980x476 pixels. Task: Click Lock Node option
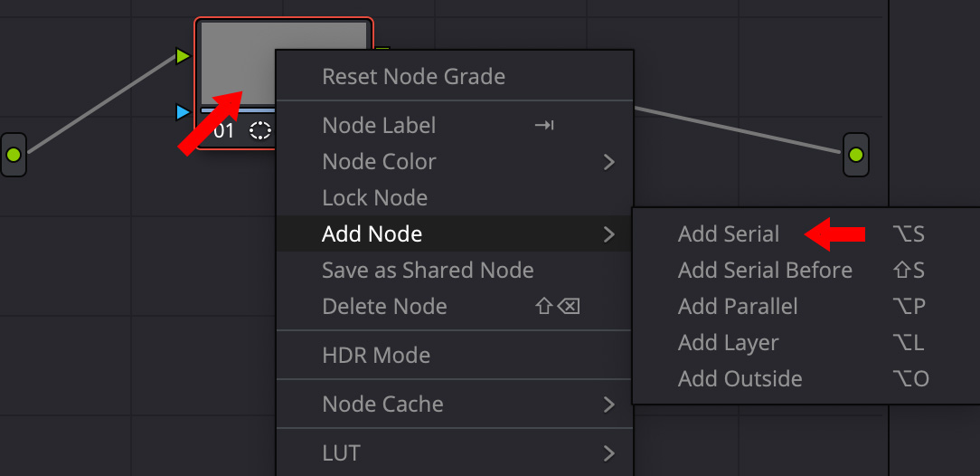click(x=374, y=198)
